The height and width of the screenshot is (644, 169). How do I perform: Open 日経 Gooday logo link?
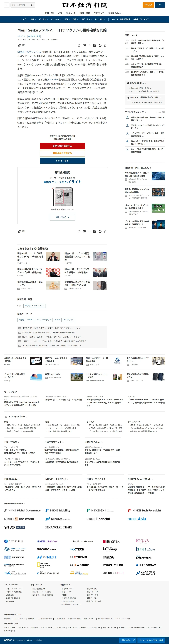110,549
